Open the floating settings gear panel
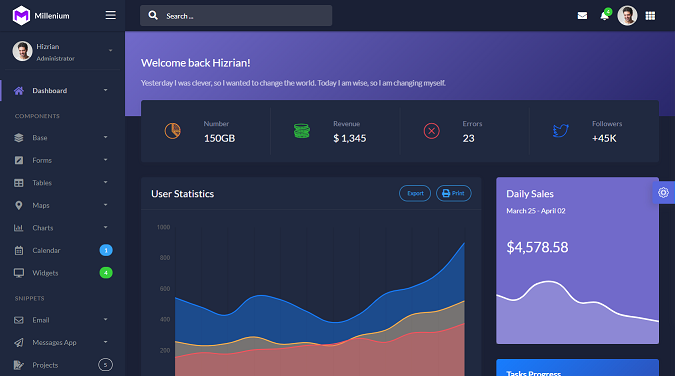This screenshot has width=675, height=376. click(663, 193)
